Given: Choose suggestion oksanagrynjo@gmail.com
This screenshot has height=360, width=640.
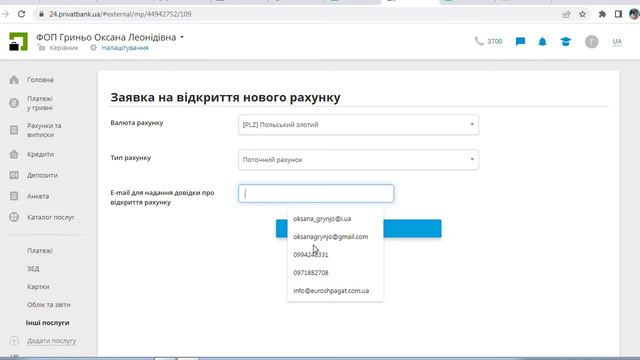Looking at the screenshot, I should pyautogui.click(x=331, y=237).
